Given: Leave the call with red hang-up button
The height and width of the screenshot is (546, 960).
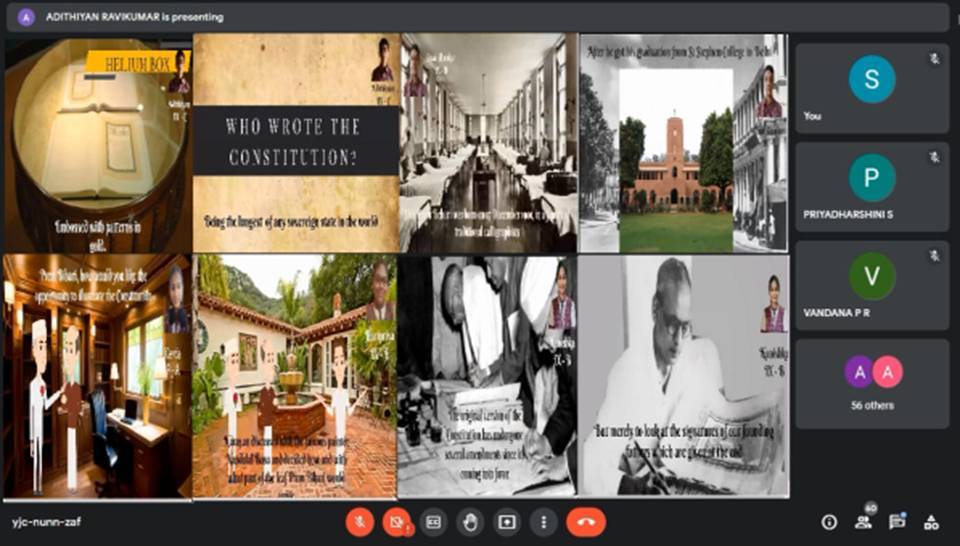Looking at the screenshot, I should click(x=586, y=522).
